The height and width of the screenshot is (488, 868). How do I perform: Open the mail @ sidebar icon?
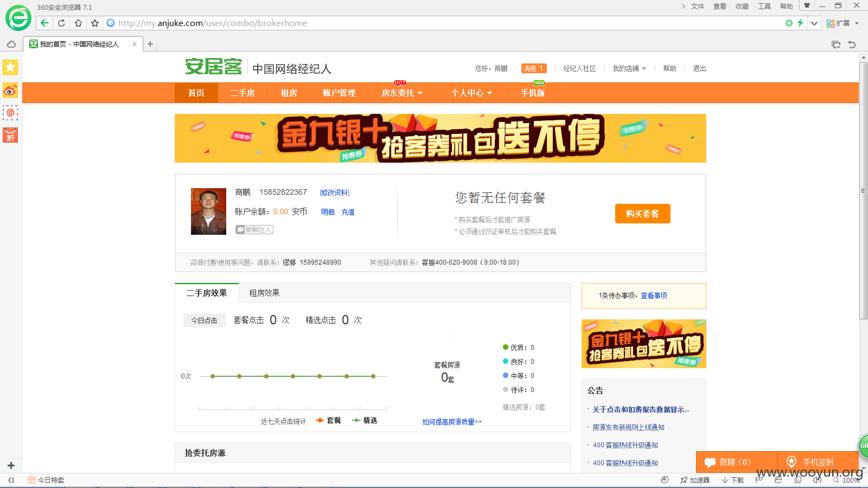10,113
